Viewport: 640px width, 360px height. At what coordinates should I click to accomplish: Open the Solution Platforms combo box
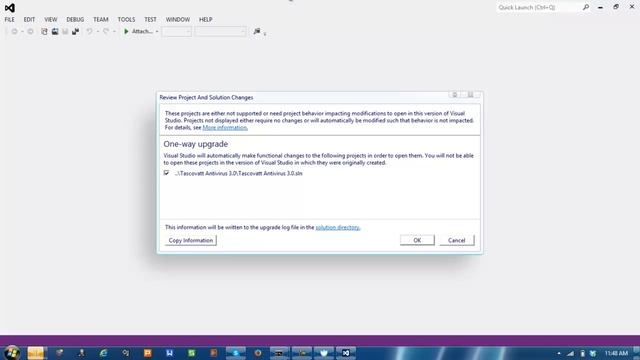coord(220,31)
